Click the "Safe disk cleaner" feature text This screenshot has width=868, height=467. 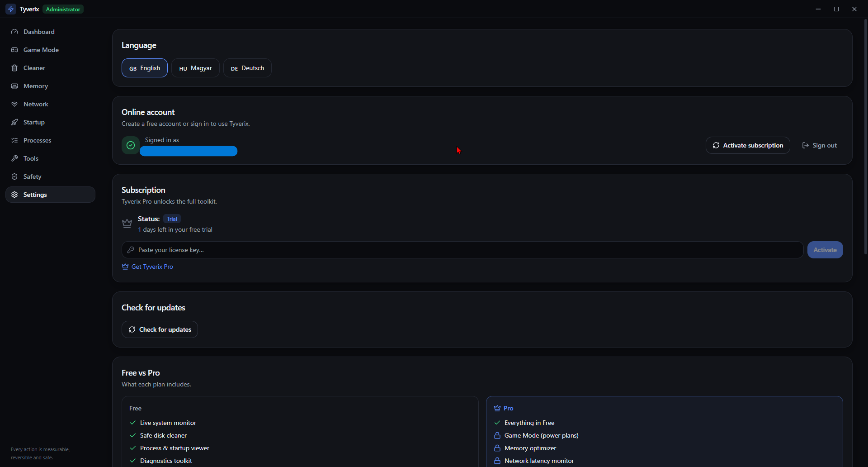coord(163,435)
